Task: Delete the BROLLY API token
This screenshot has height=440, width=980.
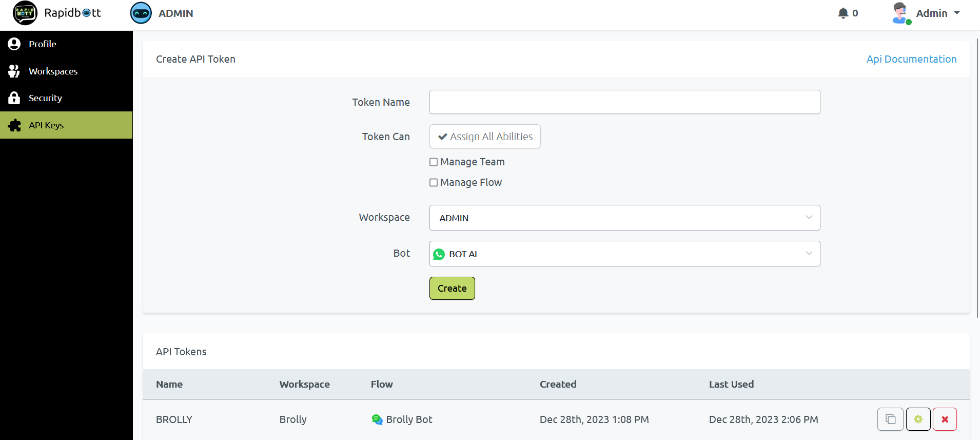Action: pyautogui.click(x=945, y=419)
